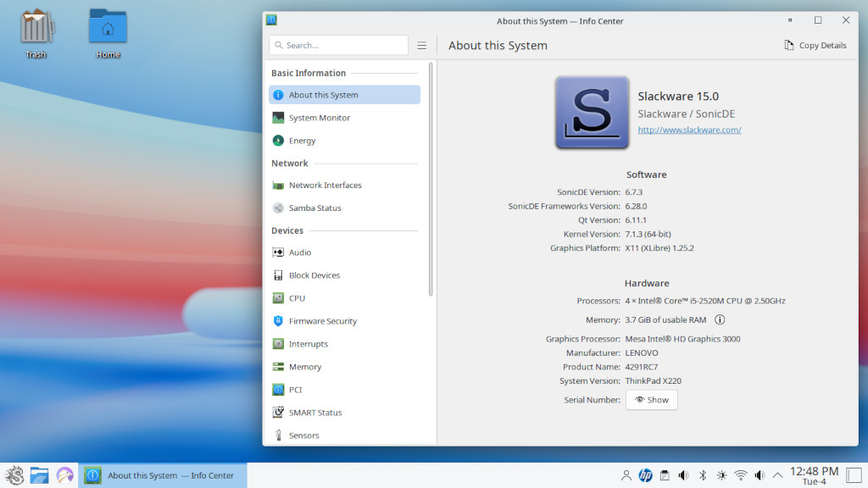
Task: Click the 4291RC7 product name value
Action: [641, 367]
